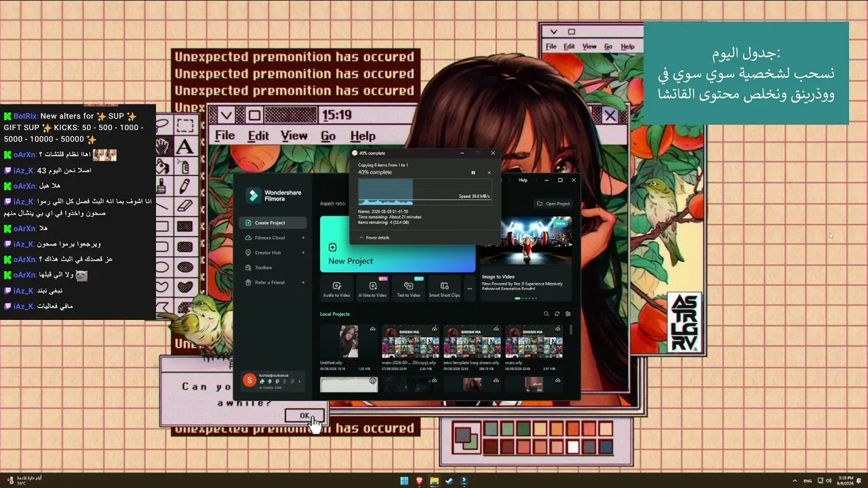Screen dimensions: 868x488
Task: Click the "Name: 2026-08-08 01-41-59" text
Action: tap(383, 211)
